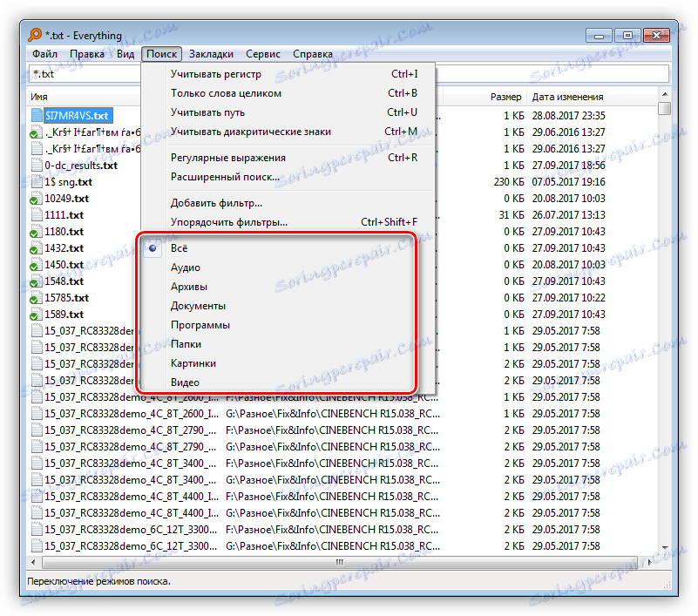Click file icon of SI7MR4VS.txt

(x=37, y=116)
